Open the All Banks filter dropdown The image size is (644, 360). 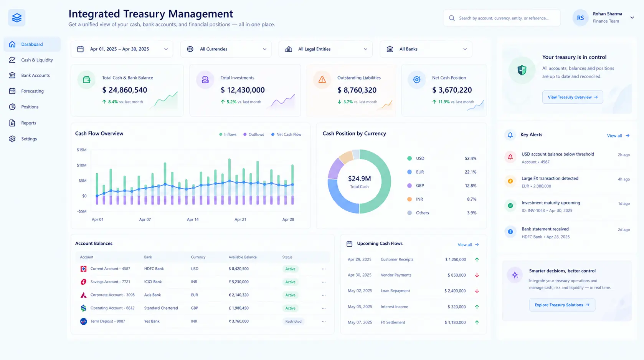tap(426, 49)
